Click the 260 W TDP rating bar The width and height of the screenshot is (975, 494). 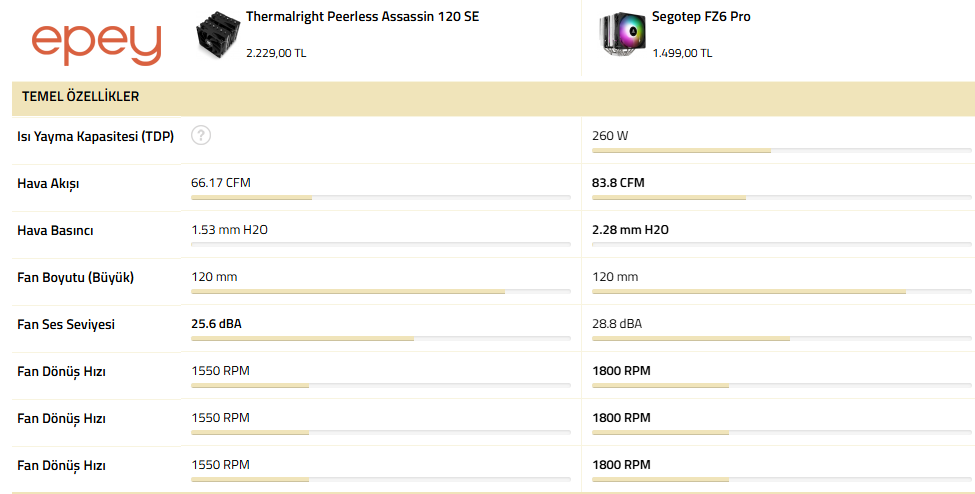point(782,151)
